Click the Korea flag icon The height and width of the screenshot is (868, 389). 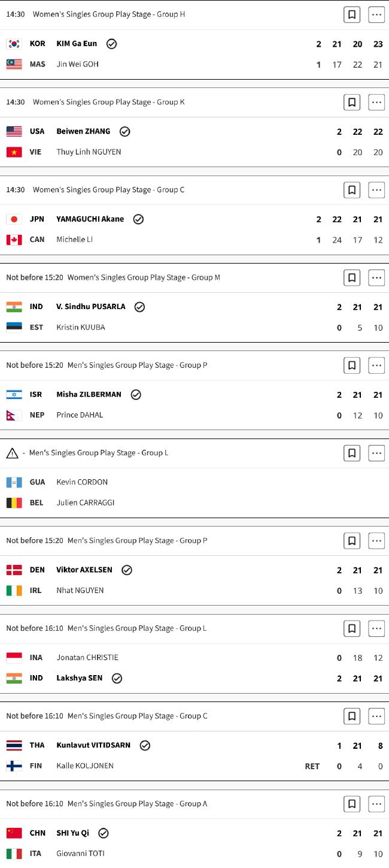(14, 44)
